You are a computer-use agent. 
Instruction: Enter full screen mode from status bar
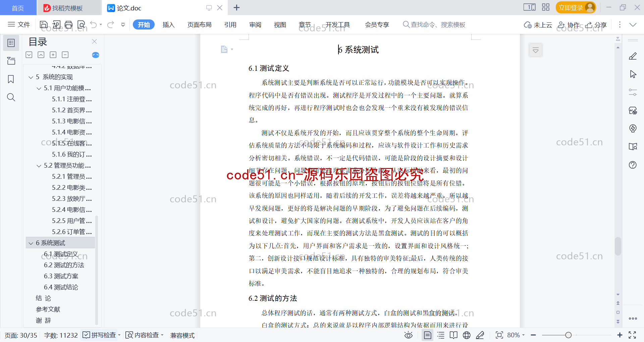pos(632,335)
